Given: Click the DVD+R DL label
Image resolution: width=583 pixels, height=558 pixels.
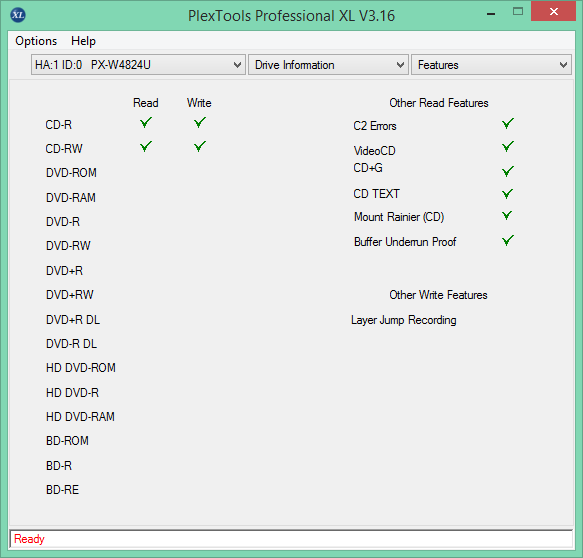Looking at the screenshot, I should [x=73, y=320].
